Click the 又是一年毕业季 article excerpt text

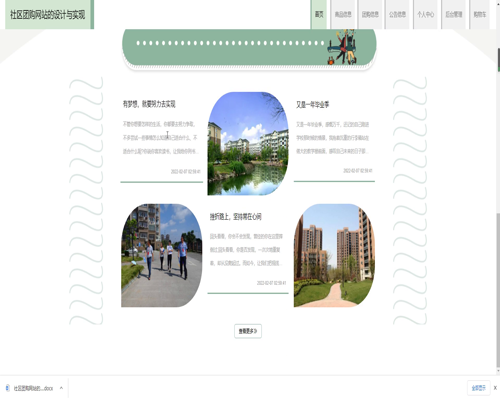click(333, 138)
